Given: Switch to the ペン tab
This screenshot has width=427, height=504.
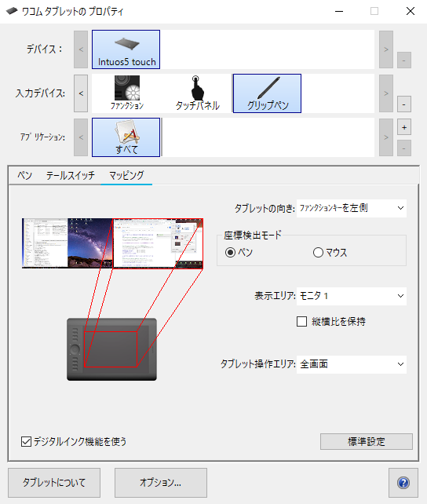Looking at the screenshot, I should pyautogui.click(x=25, y=176).
